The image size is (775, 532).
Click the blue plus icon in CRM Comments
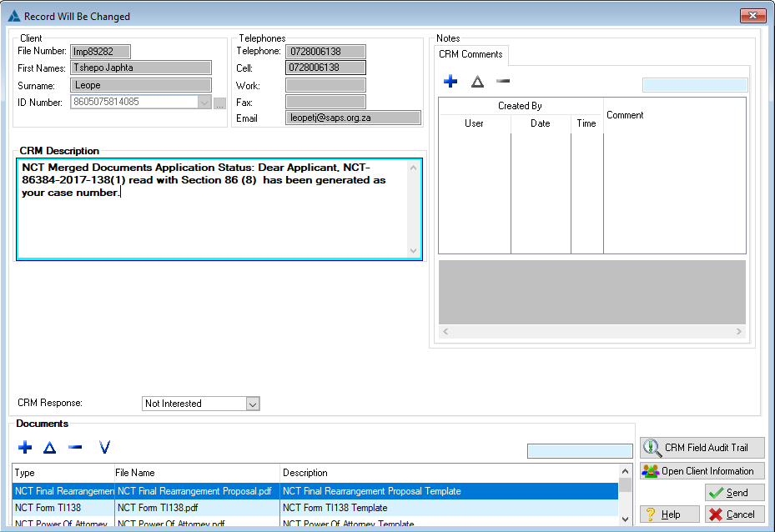click(450, 82)
